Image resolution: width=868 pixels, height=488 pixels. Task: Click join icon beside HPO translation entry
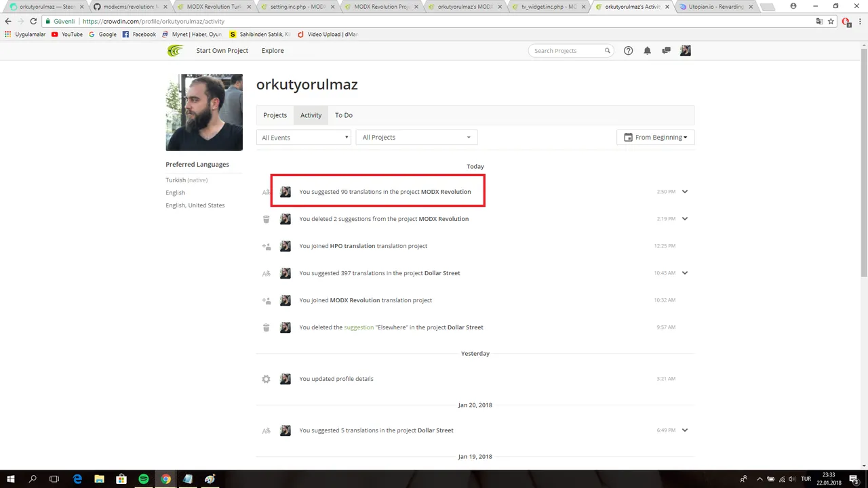click(x=266, y=246)
